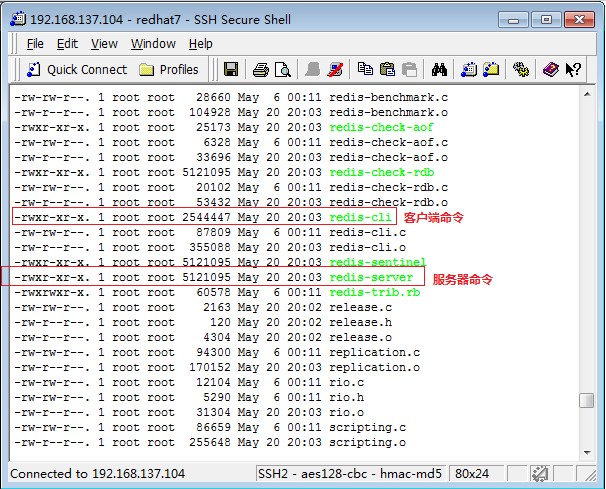Click the Paste clipboard icon
The width and height of the screenshot is (606, 489).
(x=387, y=70)
